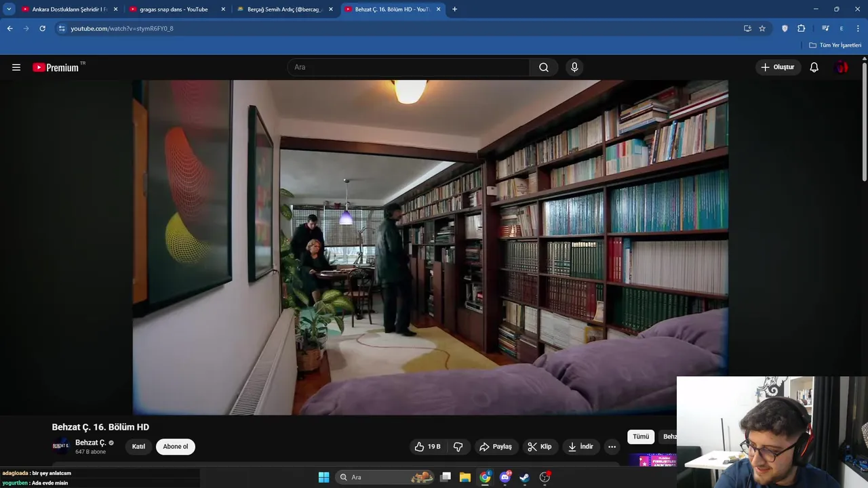
Task: Download the video with İndir button
Action: [580, 447]
